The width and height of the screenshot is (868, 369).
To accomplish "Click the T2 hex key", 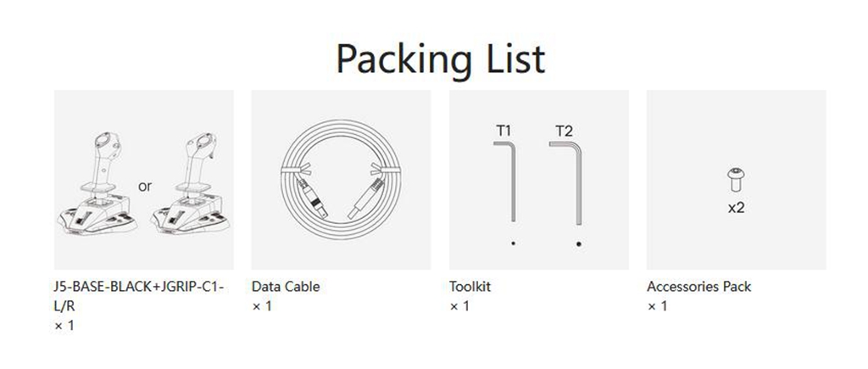I will (x=566, y=183).
